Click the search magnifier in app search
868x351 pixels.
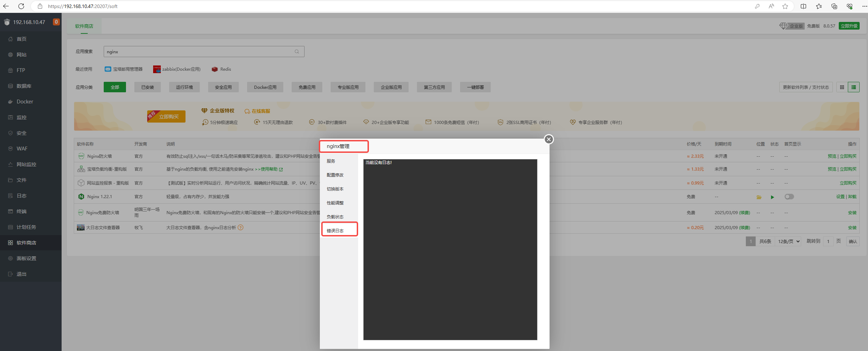pyautogui.click(x=297, y=52)
